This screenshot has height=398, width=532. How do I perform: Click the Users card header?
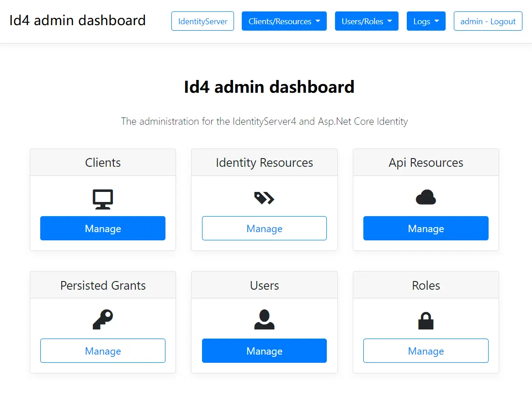(x=264, y=285)
